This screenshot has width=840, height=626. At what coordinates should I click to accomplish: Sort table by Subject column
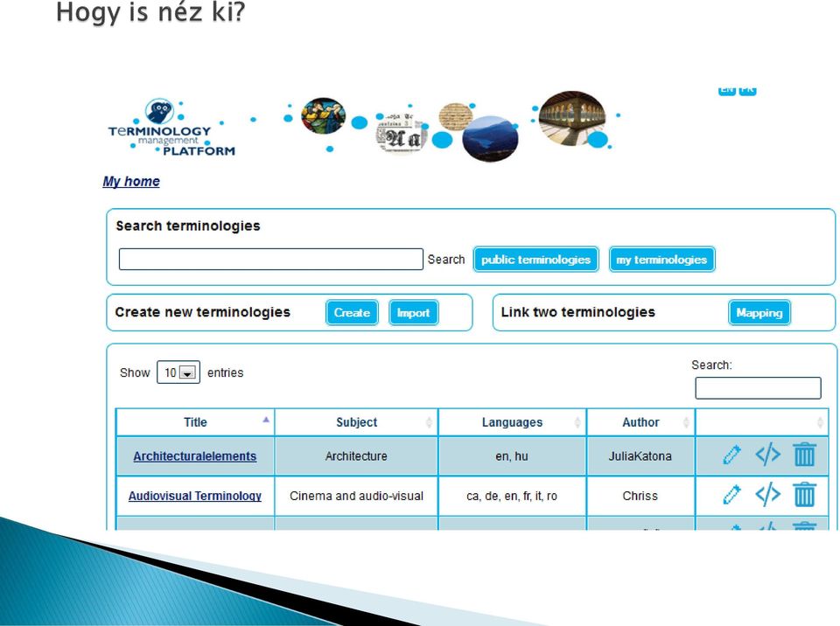point(356,422)
